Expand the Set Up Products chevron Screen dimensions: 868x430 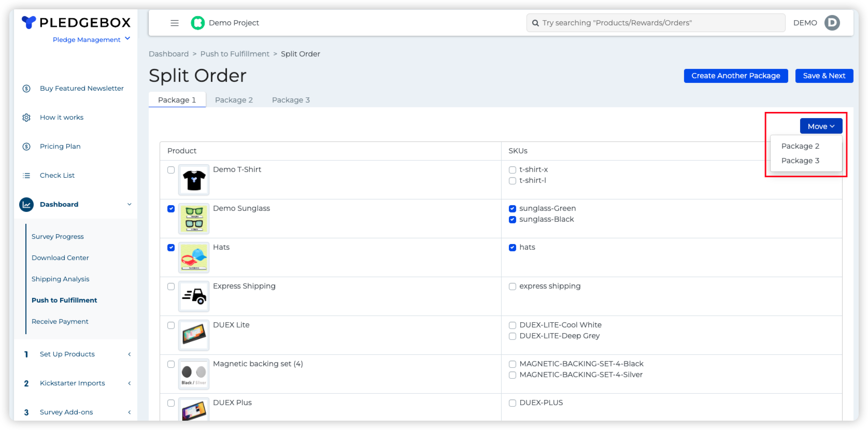(130, 354)
